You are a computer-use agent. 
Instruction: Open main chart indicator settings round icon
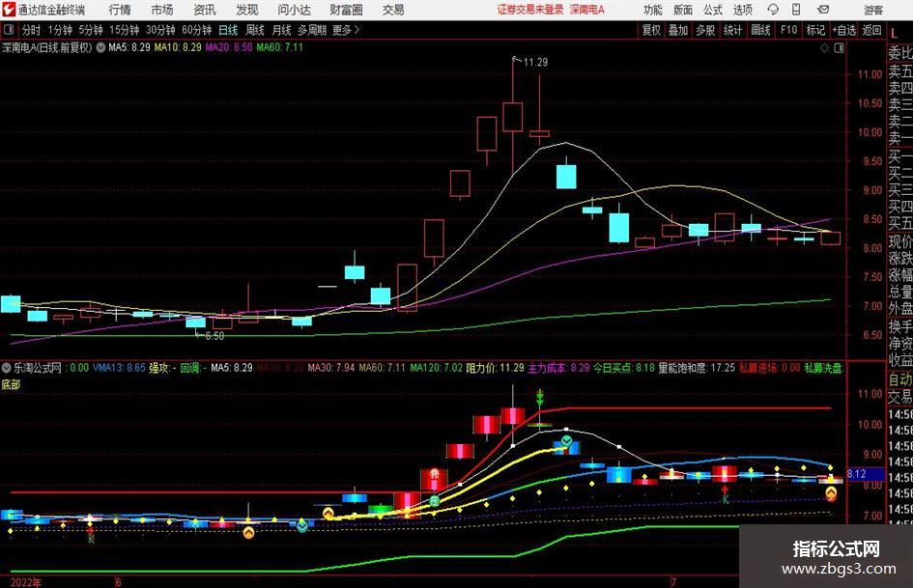100,47
